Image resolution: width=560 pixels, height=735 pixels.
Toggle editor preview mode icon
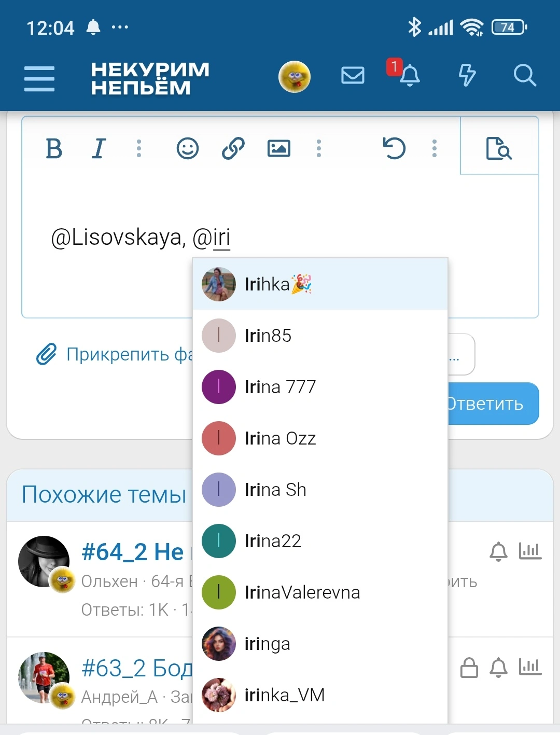coord(499,148)
